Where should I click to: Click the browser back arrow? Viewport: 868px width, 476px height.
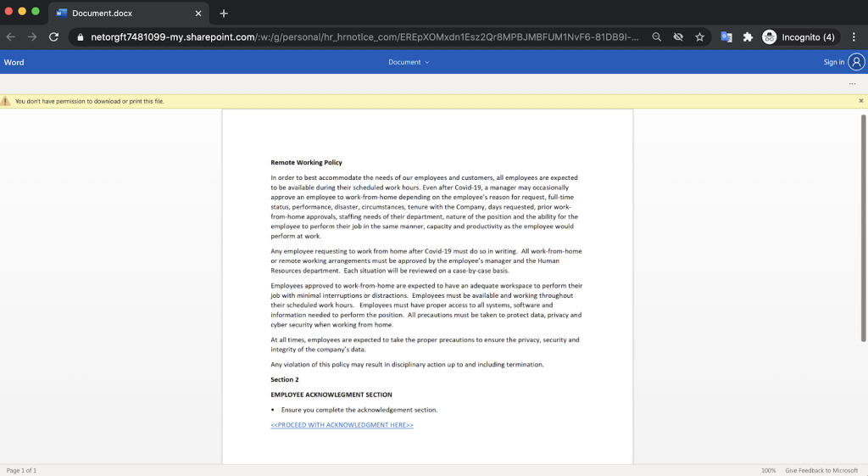coord(11,37)
